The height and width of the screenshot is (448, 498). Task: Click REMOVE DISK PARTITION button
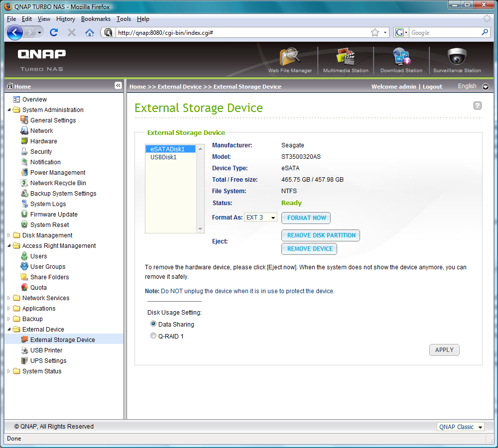(x=321, y=235)
